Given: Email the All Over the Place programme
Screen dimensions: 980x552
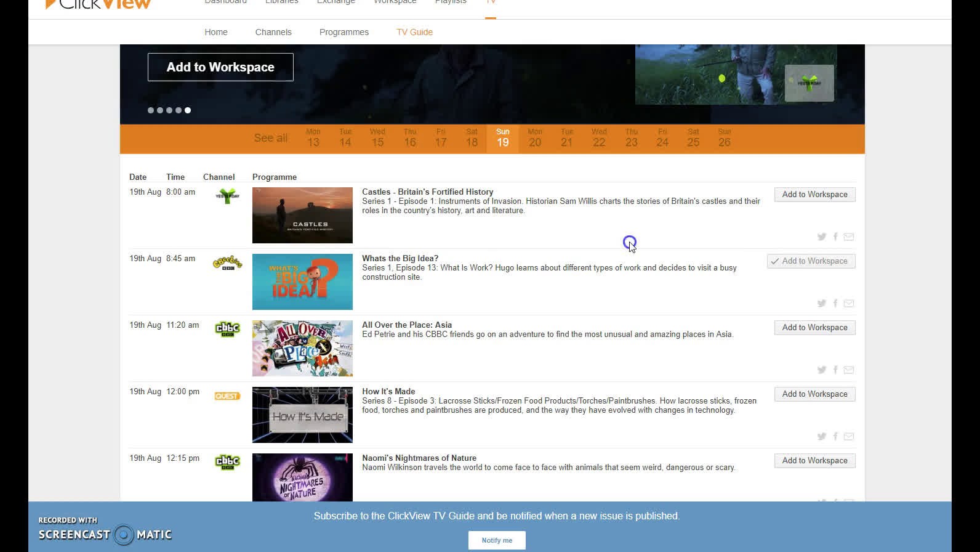Looking at the screenshot, I should click(x=849, y=370).
